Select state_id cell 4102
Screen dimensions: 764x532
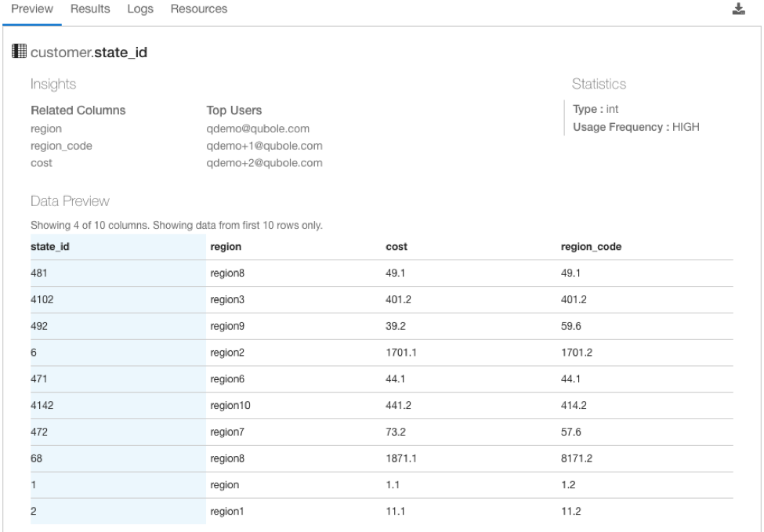coord(42,299)
